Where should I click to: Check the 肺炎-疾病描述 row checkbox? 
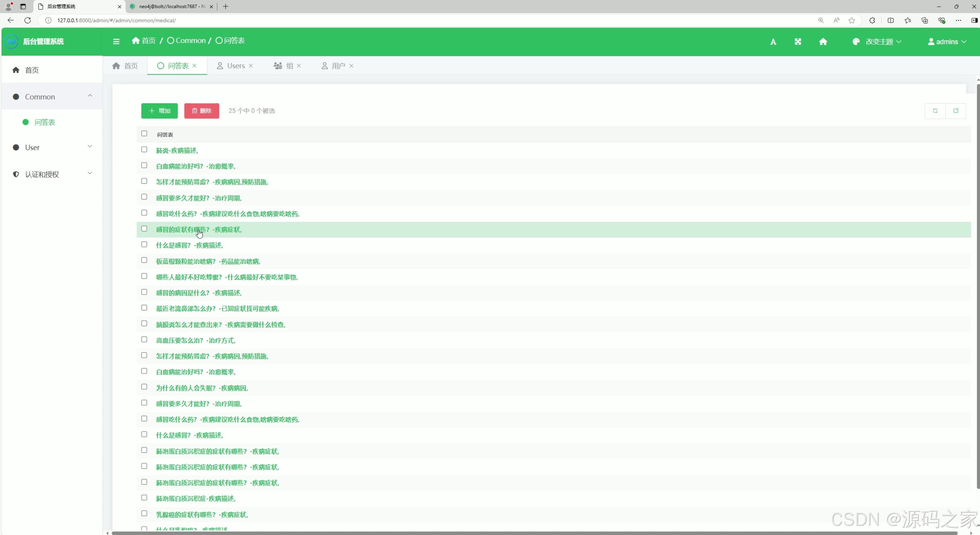tap(144, 149)
